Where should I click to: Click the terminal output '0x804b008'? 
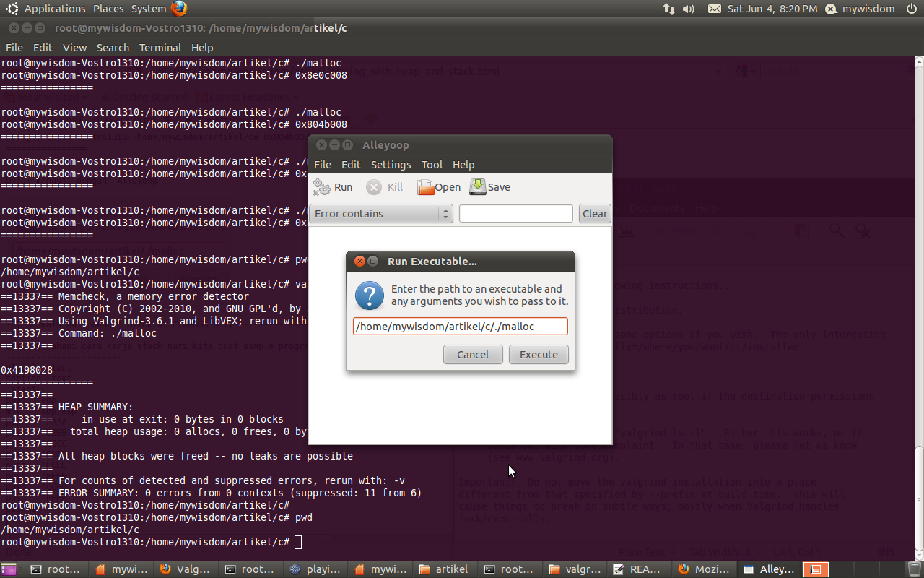coord(321,124)
